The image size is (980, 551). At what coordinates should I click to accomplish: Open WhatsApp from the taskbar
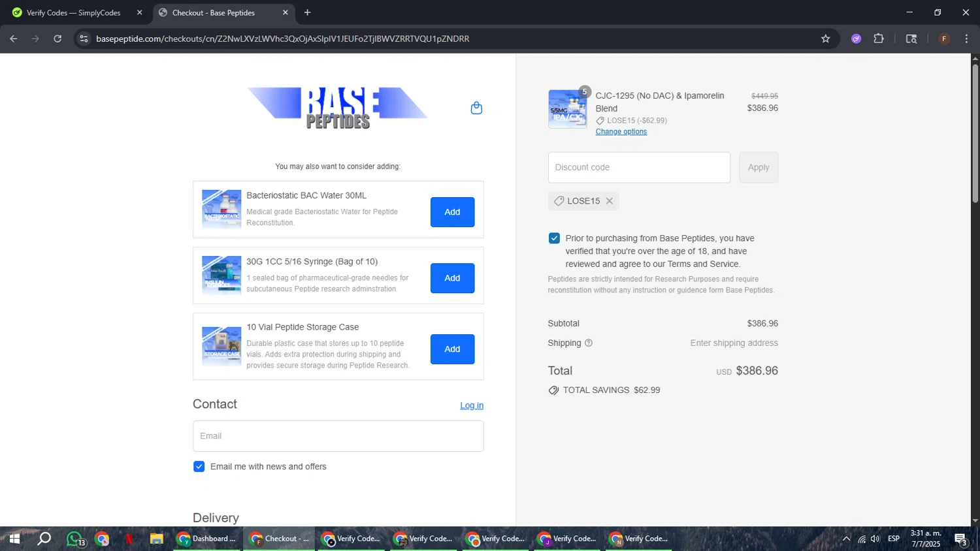(75, 539)
